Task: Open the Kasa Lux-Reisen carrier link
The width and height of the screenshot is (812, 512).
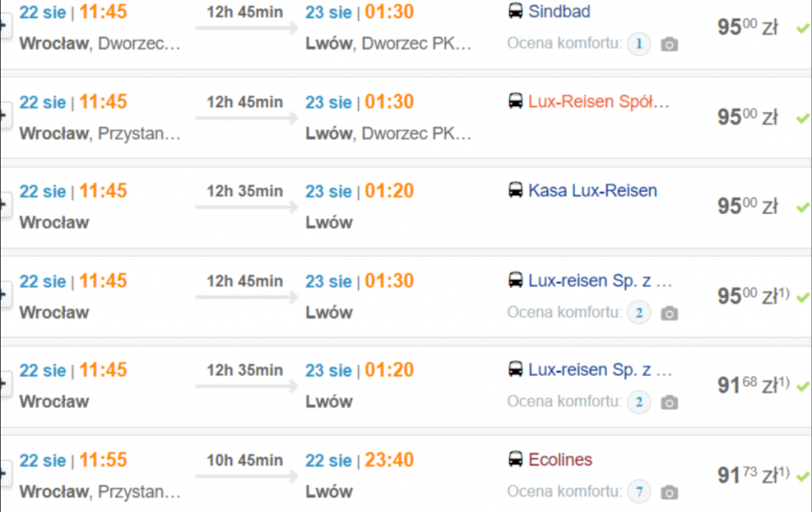Action: tap(592, 191)
